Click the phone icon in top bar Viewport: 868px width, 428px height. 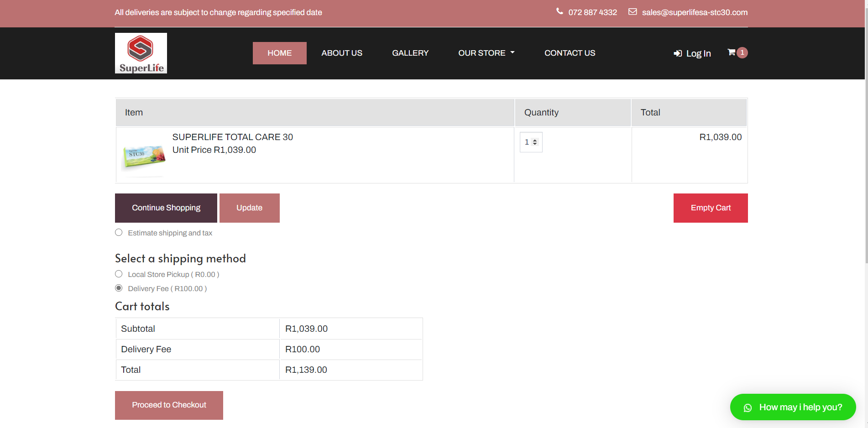(x=559, y=11)
